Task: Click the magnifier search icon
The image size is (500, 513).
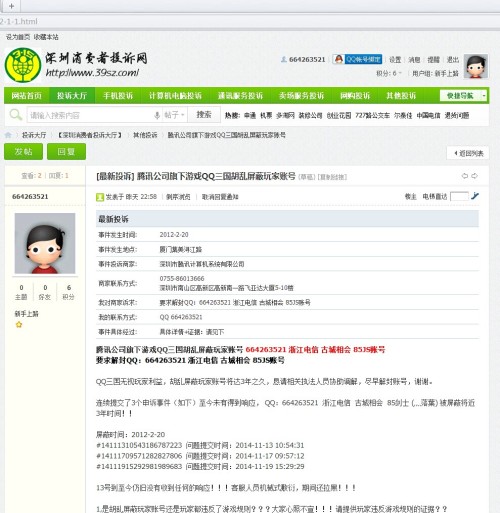Action: [15, 115]
